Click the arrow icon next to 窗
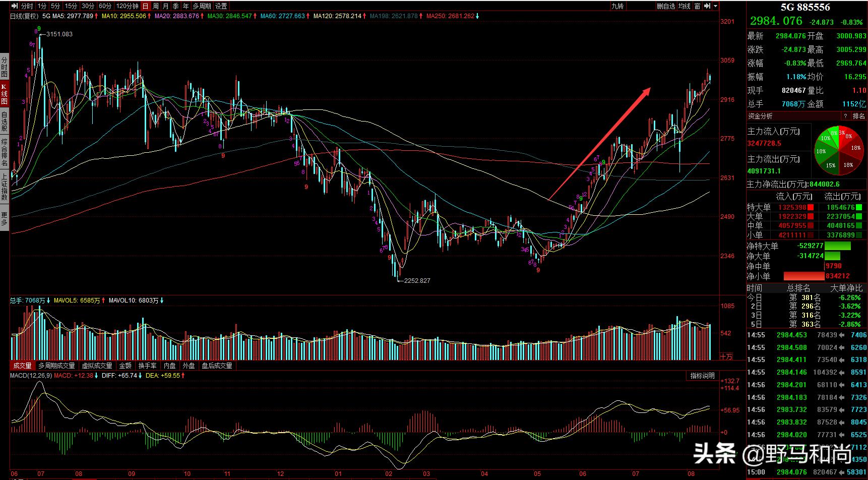868x480 pixels. (707, 6)
